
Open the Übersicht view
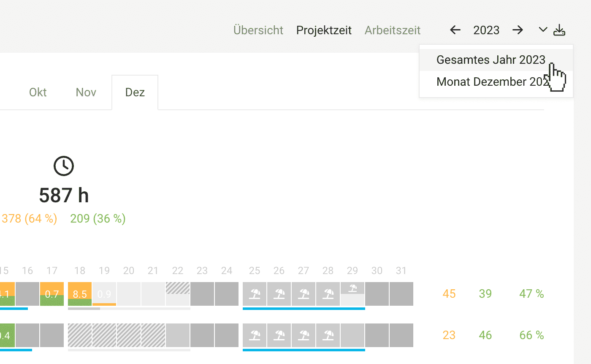click(x=258, y=30)
